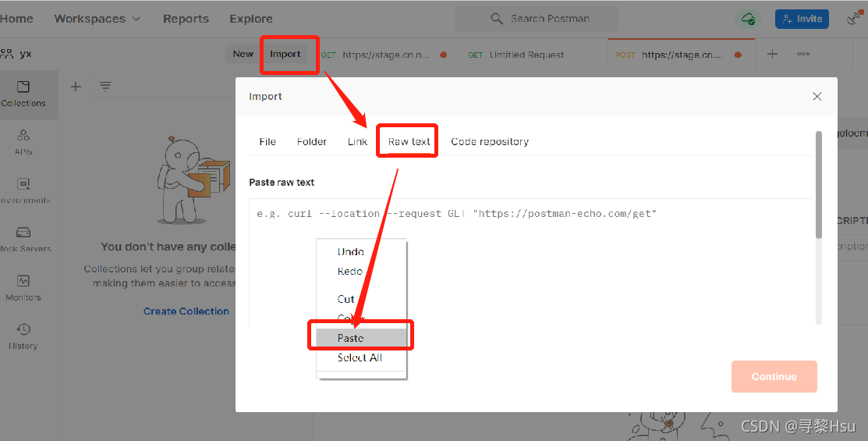This screenshot has width=868, height=441.
Task: Click the satellite notification icon at top right
Action: click(856, 18)
